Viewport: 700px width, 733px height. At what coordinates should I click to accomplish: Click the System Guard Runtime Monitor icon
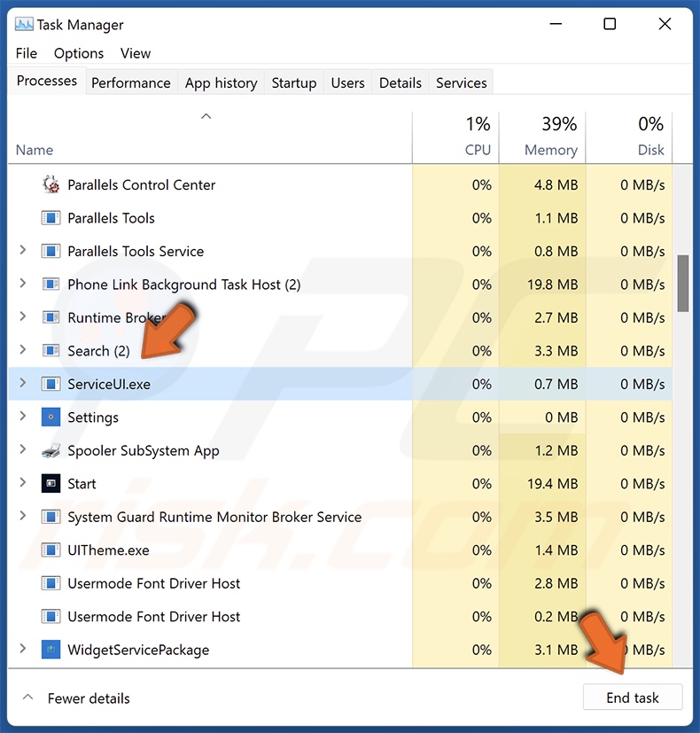click(x=51, y=517)
